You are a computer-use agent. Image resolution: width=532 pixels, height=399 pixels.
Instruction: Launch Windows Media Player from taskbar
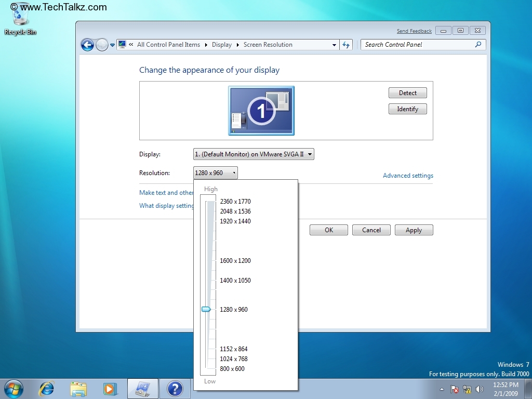click(110, 389)
